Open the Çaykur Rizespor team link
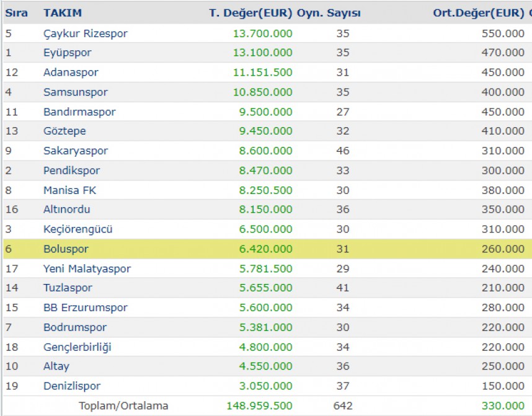This screenshot has width=532, height=416. coord(86,33)
